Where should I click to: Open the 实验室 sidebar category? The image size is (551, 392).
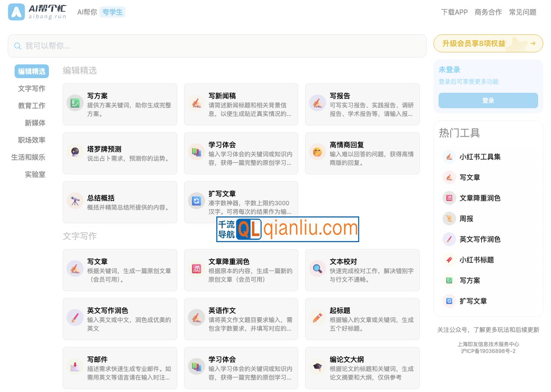[35, 174]
